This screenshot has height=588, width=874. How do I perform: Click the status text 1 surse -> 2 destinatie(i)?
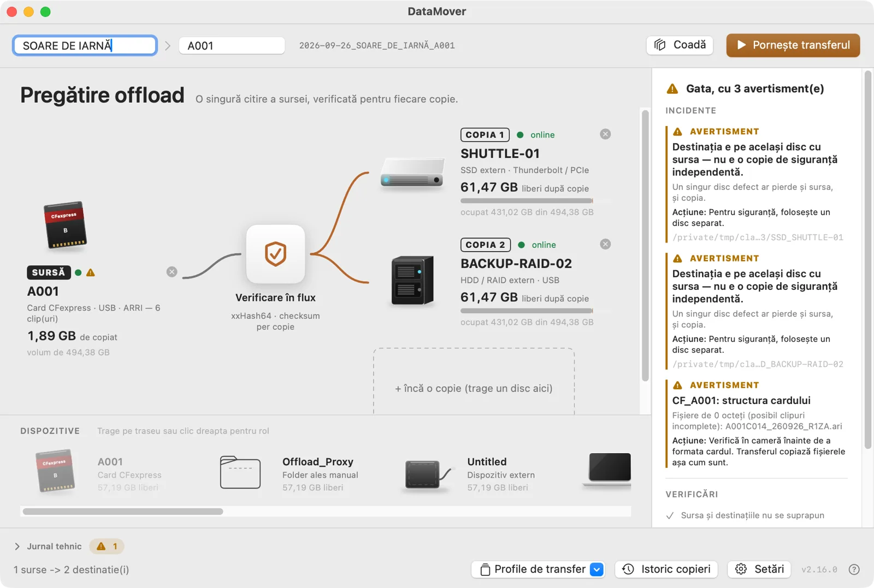72,569
